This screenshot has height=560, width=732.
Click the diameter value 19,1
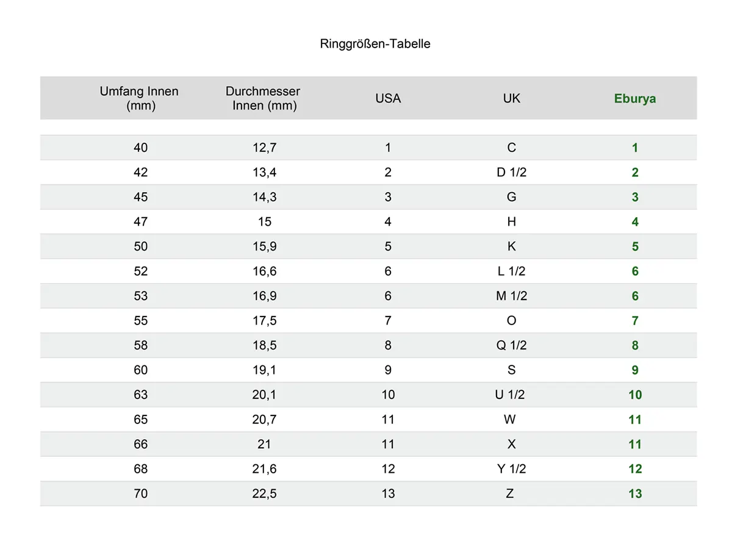coord(264,370)
